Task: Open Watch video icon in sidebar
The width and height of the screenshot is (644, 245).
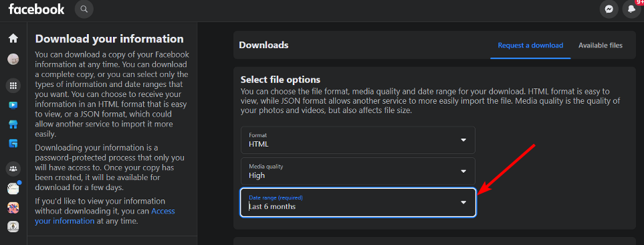Action: [13, 105]
